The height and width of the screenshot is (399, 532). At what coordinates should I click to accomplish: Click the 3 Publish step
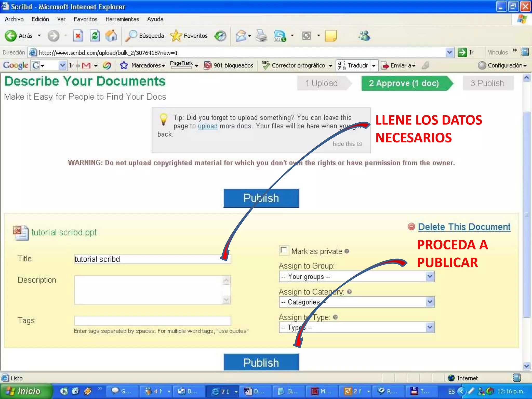tap(488, 83)
